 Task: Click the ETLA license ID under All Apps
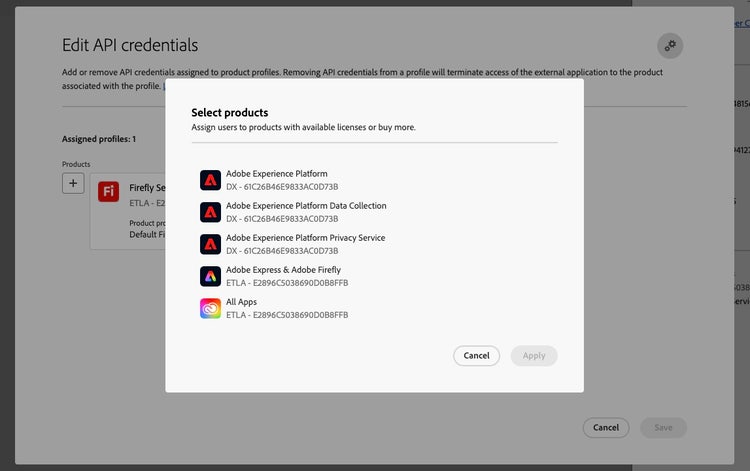click(x=287, y=315)
